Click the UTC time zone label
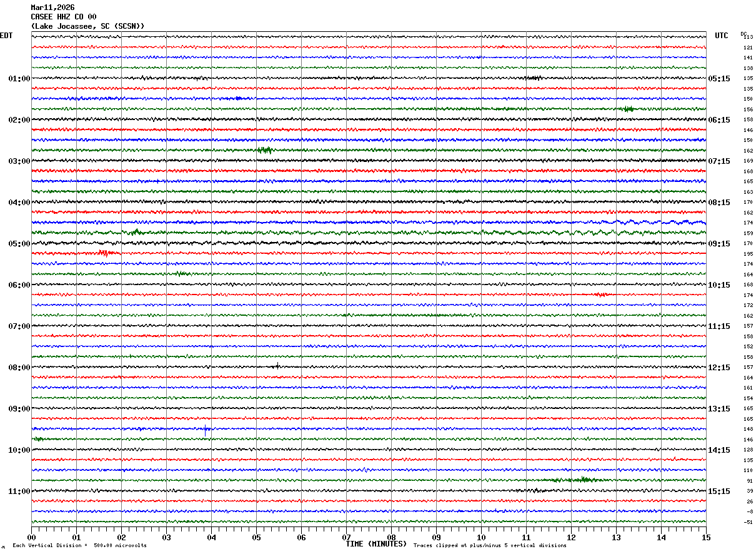This screenshot has width=756, height=554. click(x=722, y=36)
